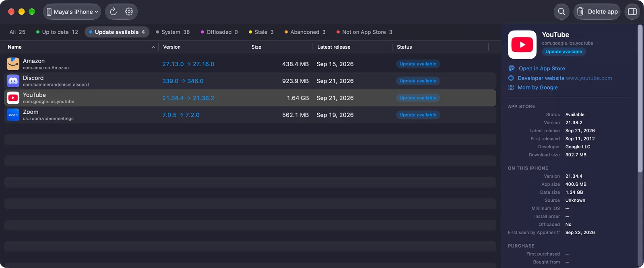Screen dimensions: 644x268
Task: Click Update available badge in detail panel
Action: click(563, 51)
